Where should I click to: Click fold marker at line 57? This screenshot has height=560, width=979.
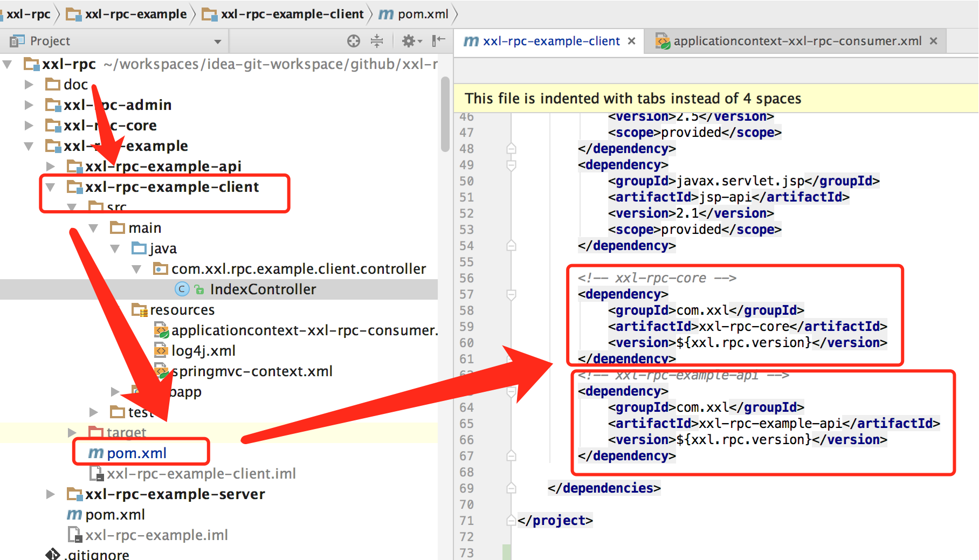click(512, 294)
